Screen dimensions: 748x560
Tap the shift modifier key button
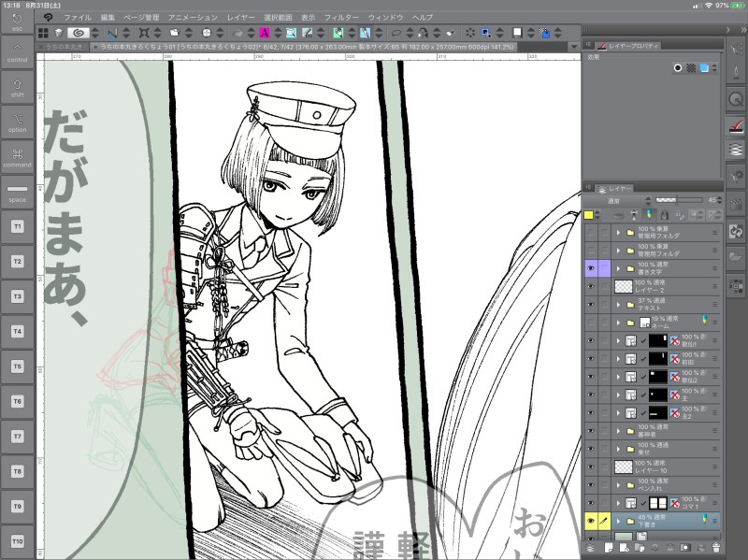(17, 87)
